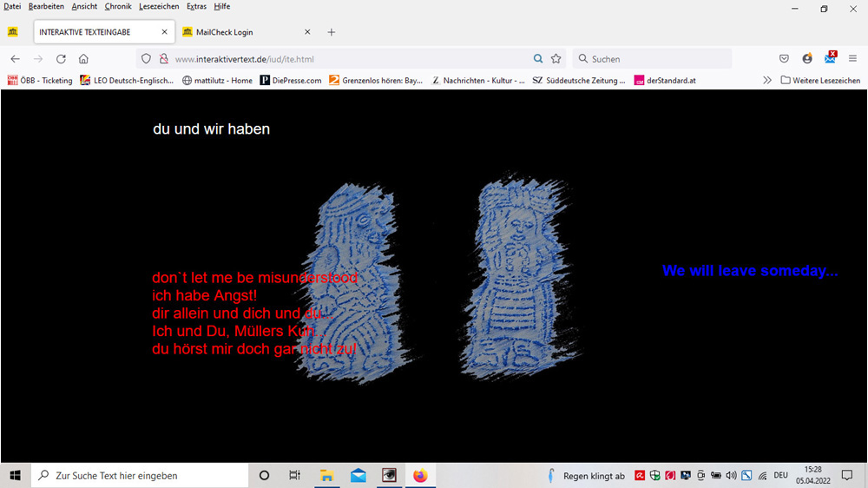Screen dimensions: 868x488
Task: Open the LEO Deutsch-Englisch bookmark
Action: pyautogui.click(x=127, y=81)
